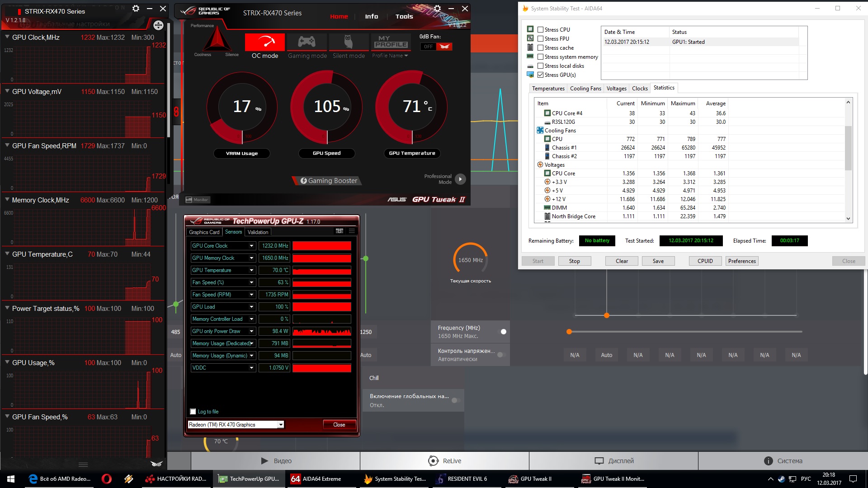Viewport: 868px width, 488px height.
Task: Toggle 0dB Fan switch
Action: point(436,47)
